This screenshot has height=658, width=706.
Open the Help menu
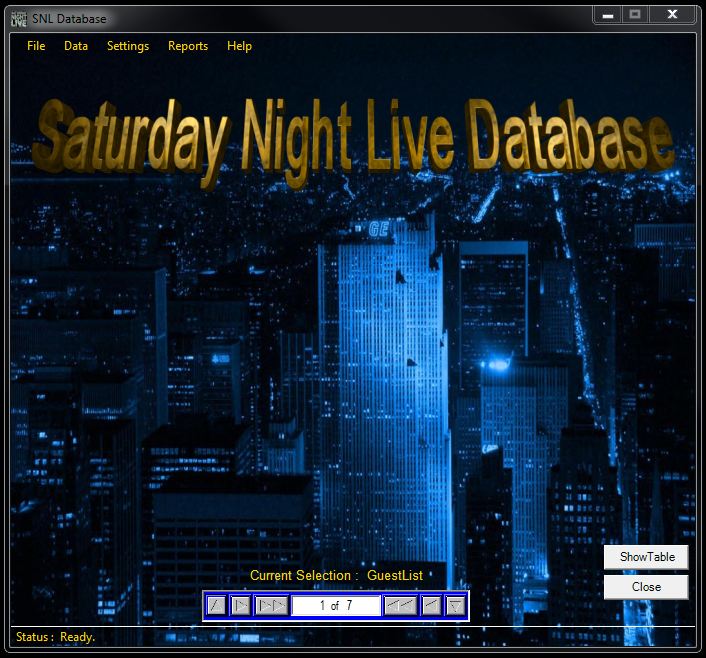pos(239,46)
